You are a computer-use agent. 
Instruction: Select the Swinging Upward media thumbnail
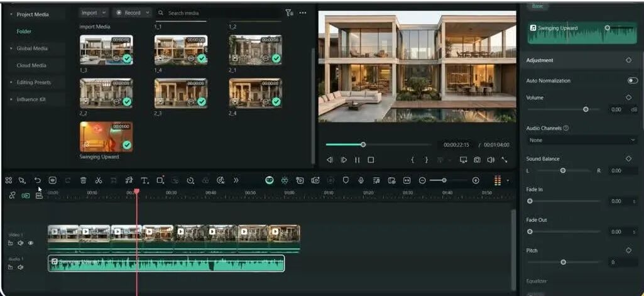pos(106,137)
